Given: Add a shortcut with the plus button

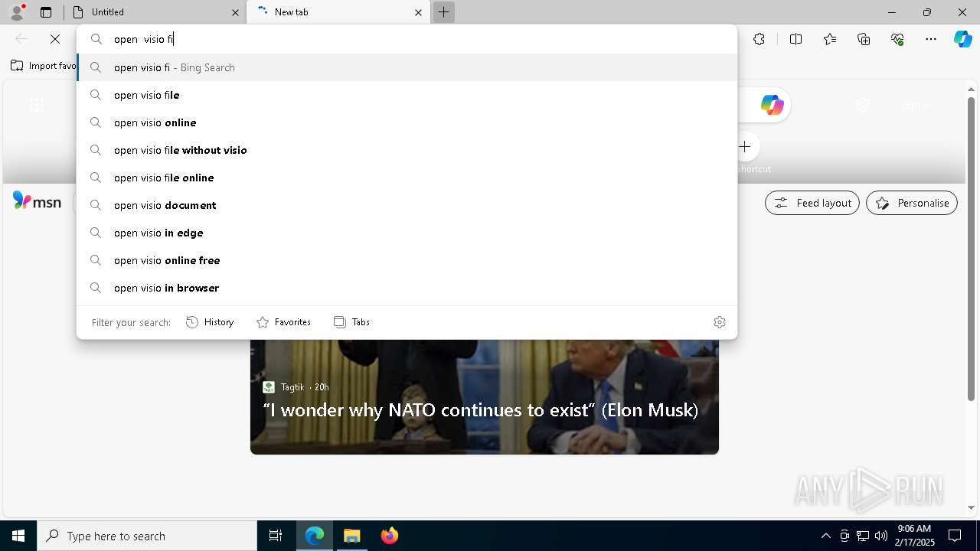Looking at the screenshot, I should (744, 146).
